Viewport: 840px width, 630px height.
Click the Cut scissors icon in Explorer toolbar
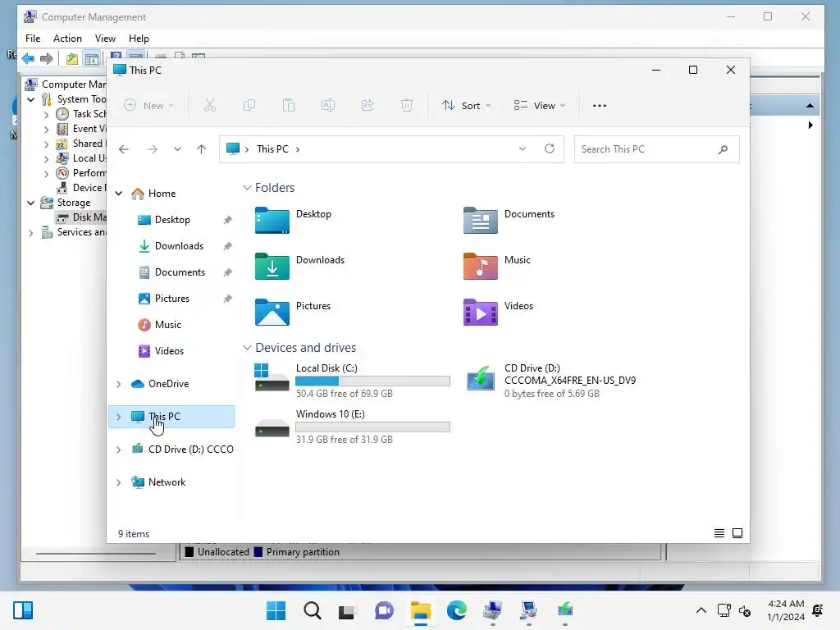coord(209,106)
